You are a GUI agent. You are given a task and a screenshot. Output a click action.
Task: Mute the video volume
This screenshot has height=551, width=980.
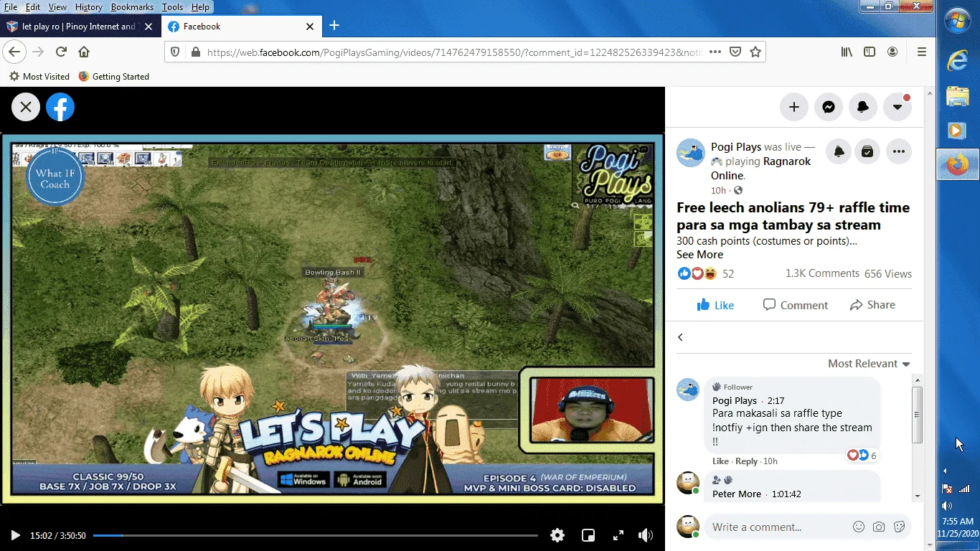pos(646,535)
